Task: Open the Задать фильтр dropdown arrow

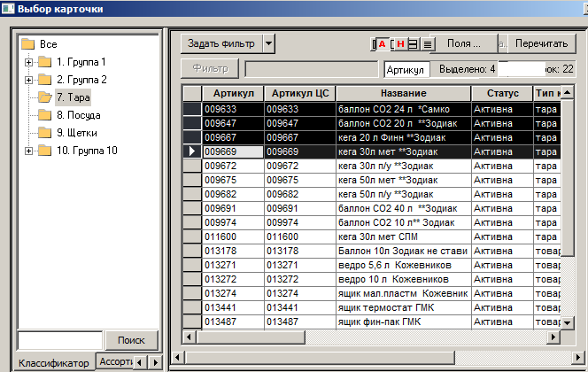Action: pyautogui.click(x=268, y=43)
